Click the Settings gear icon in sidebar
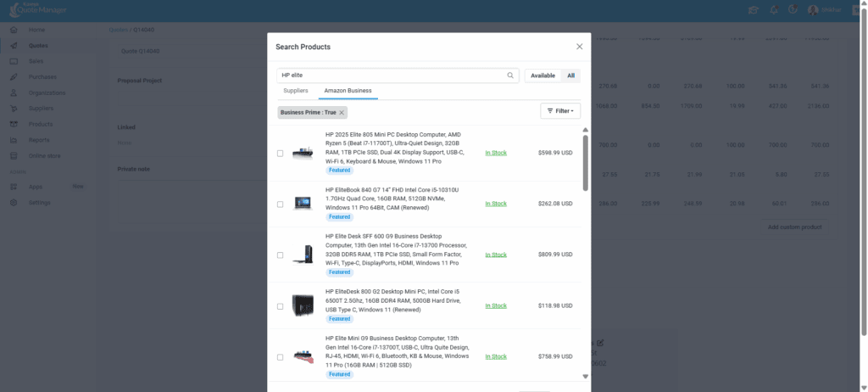868x392 pixels. pyautogui.click(x=14, y=203)
